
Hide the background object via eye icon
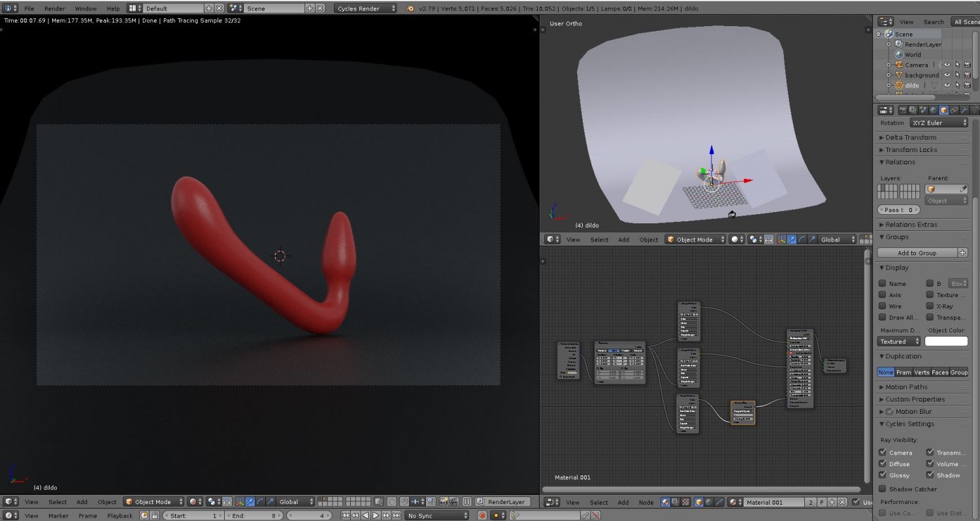947,75
